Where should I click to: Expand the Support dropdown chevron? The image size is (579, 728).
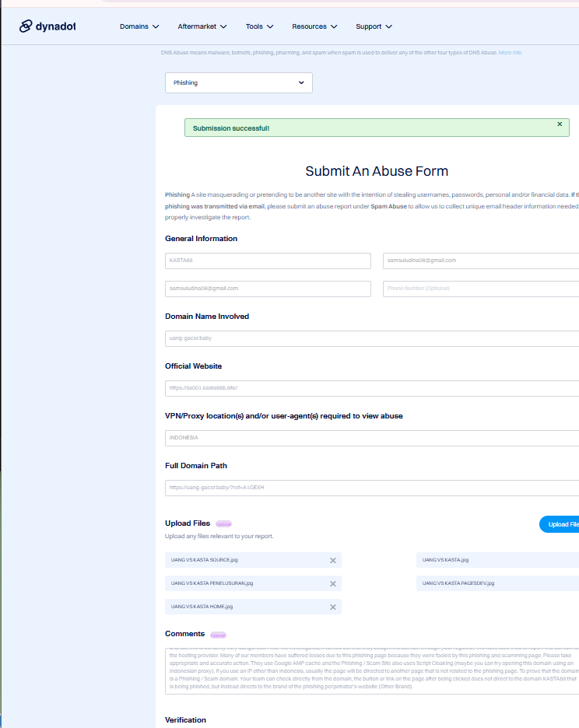(x=389, y=26)
